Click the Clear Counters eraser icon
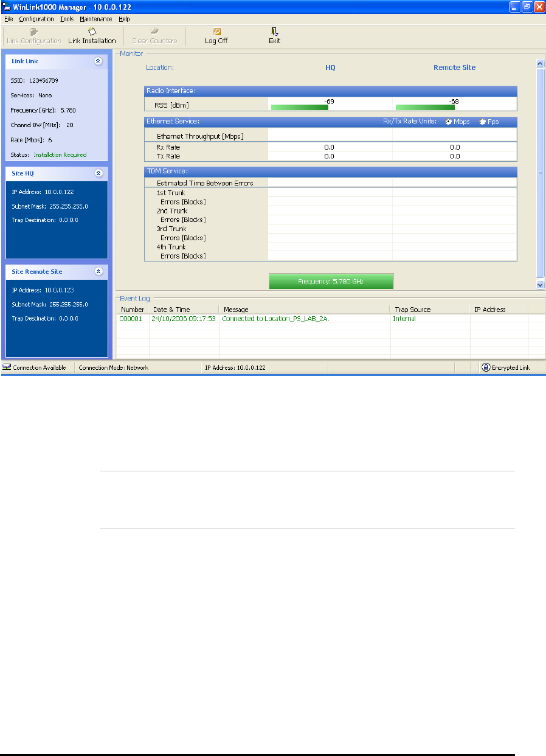Image resolution: width=546 pixels, height=756 pixels. (154, 31)
